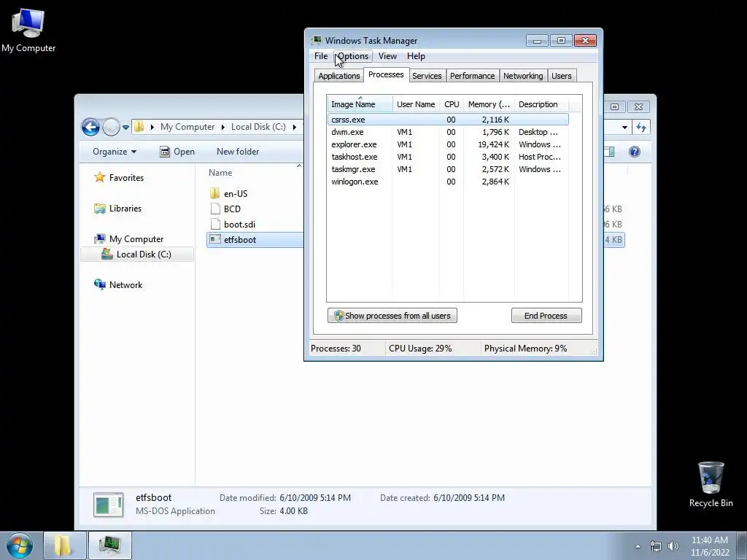Expand arrow after Local Disk (C:) breadcrumb
Screen dimensions: 747x560
[x=295, y=127]
